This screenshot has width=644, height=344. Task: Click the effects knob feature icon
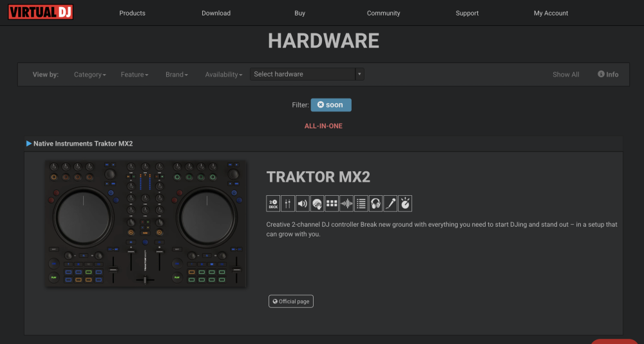tap(405, 204)
